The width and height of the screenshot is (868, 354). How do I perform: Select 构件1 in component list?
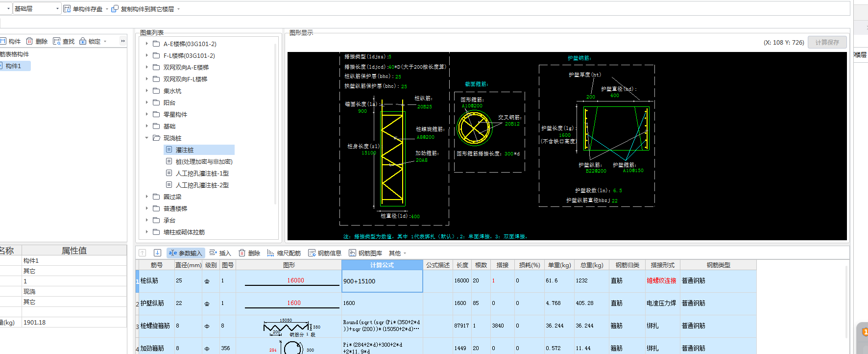[15, 66]
